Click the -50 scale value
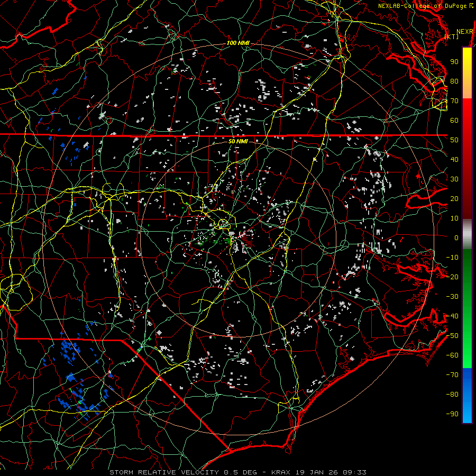Viewport: 476px width, 476px height. (x=452, y=336)
